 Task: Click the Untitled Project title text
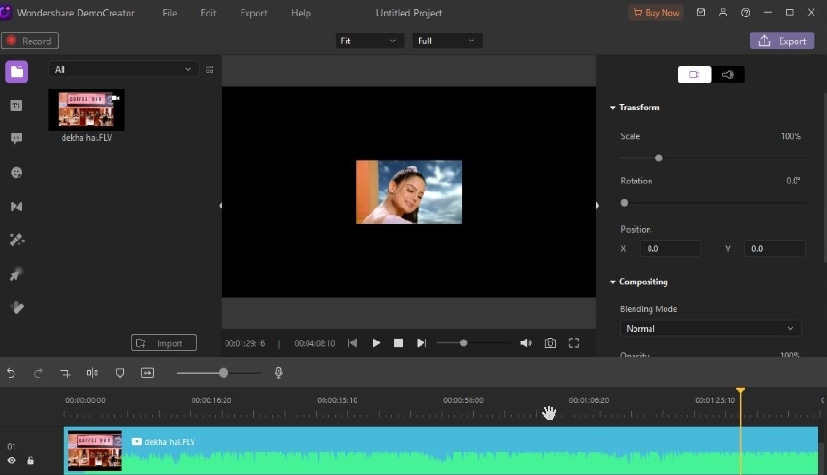[409, 13]
